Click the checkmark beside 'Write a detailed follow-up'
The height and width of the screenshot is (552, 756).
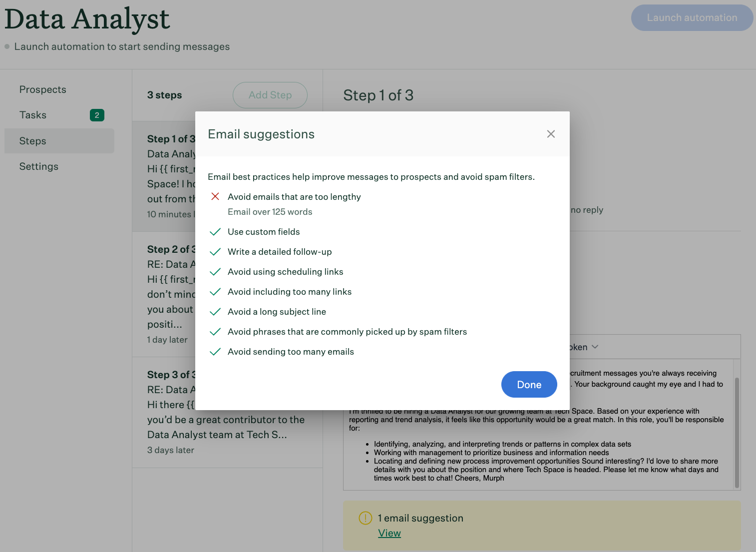215,251
